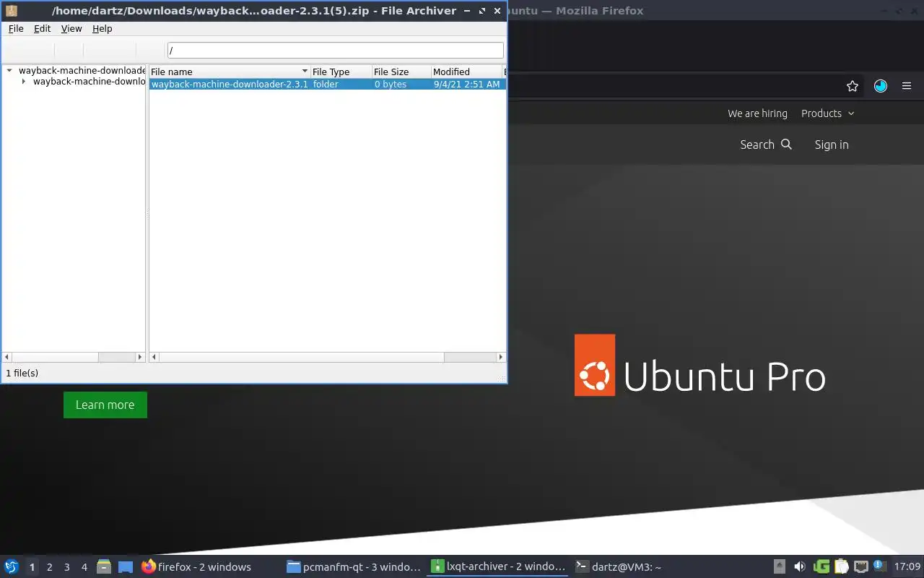Maximize the File Archiver window
This screenshot has height=578, width=924.
pos(482,11)
